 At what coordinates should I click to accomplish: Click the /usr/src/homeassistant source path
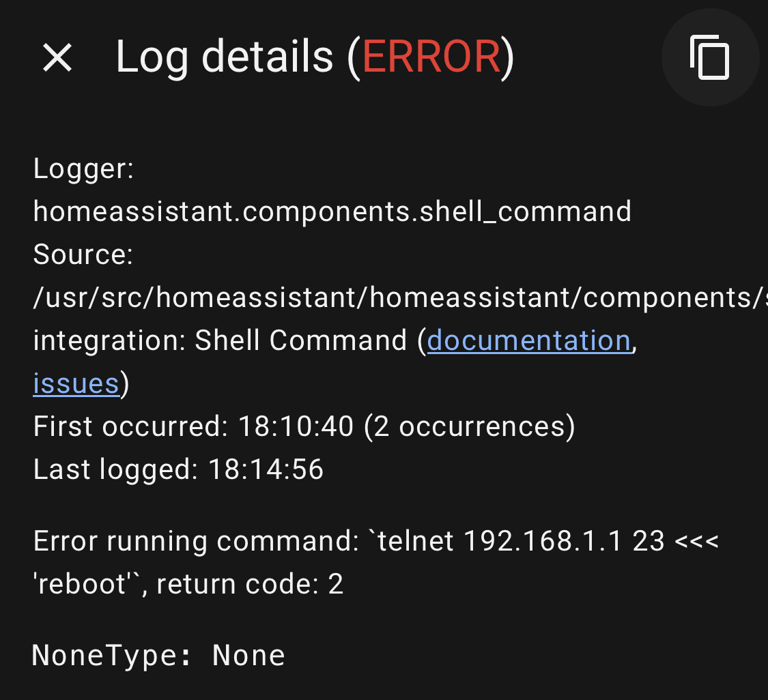[396, 297]
